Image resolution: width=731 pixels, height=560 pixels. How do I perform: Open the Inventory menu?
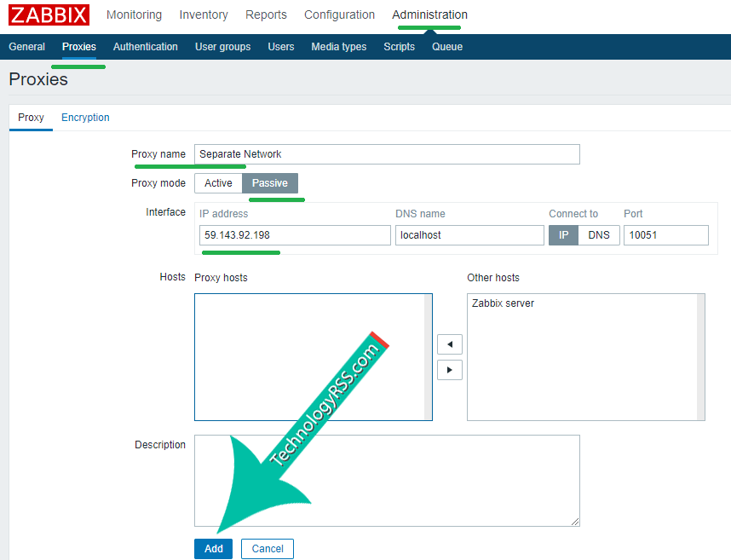coord(204,14)
